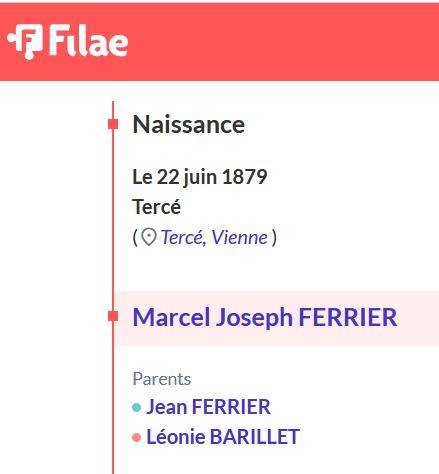Click the birth date Le 22 juin 1879
439x474 pixels.
click(x=200, y=177)
